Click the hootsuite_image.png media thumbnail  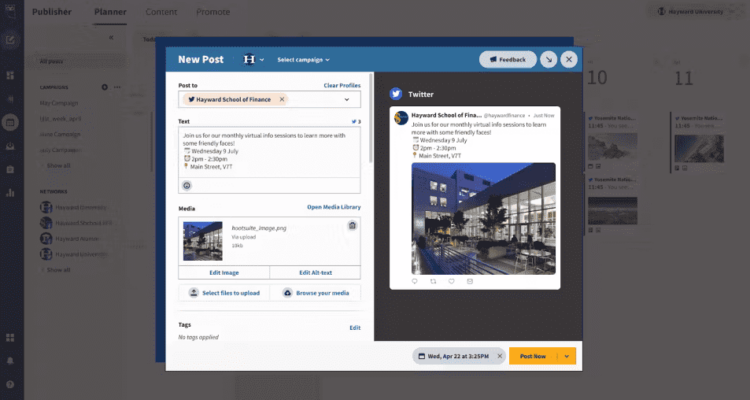click(x=203, y=241)
